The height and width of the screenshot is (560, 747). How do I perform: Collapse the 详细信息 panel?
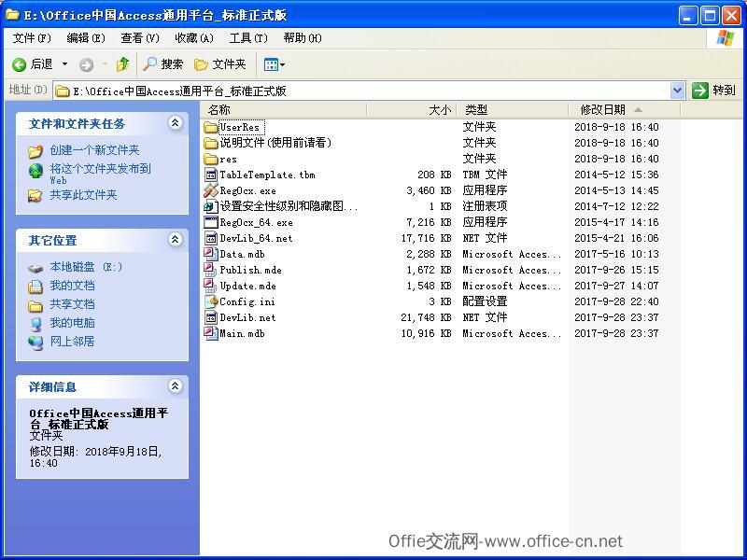tap(175, 386)
